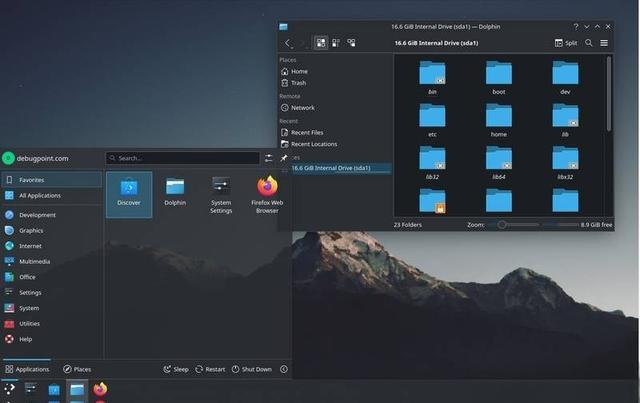
Task: Select the etc folder icon
Action: (x=432, y=116)
